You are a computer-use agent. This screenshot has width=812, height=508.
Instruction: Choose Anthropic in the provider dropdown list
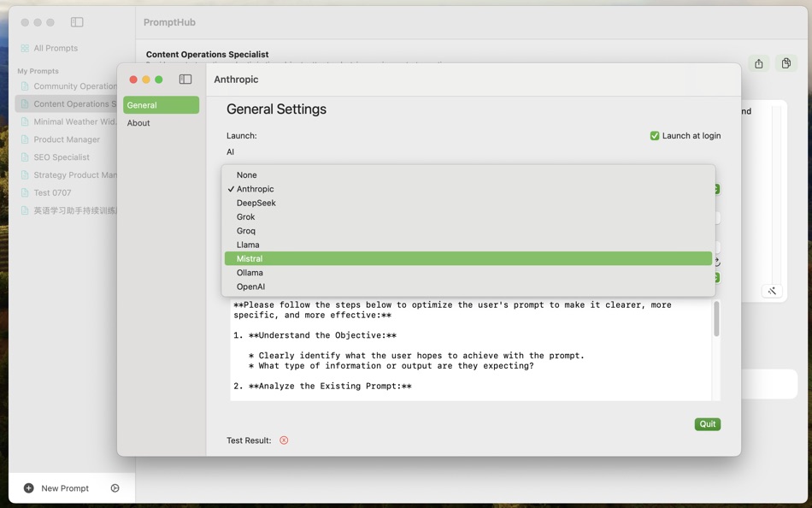(x=468, y=189)
